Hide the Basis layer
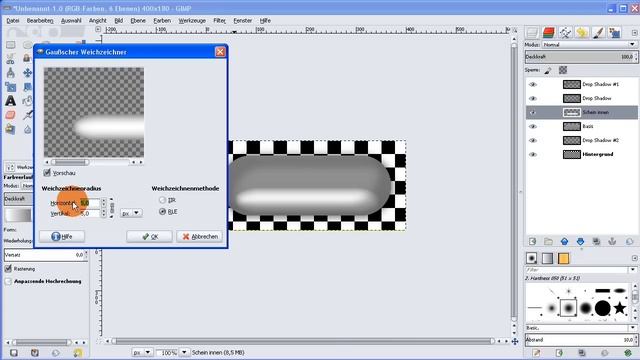 533,127
